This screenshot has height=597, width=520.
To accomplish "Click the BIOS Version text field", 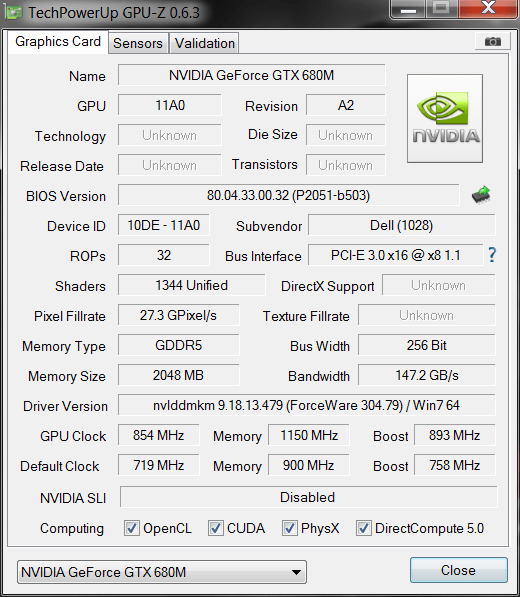I will (x=288, y=195).
